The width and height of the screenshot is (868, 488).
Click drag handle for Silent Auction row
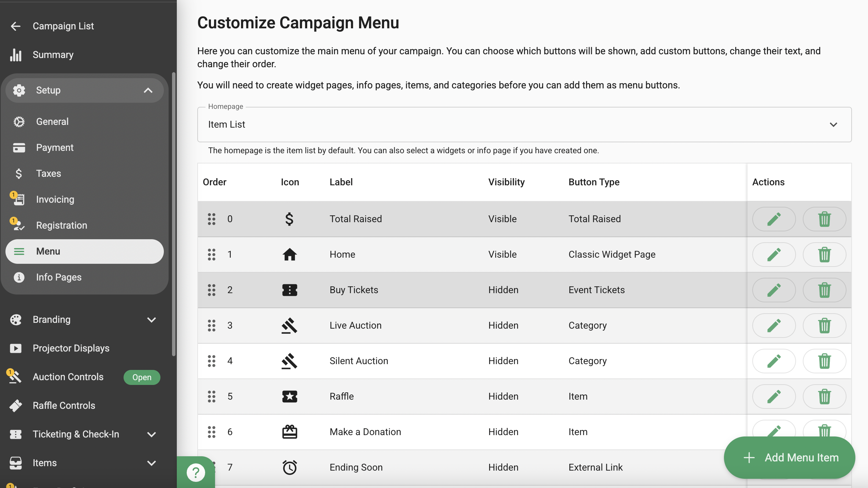(x=212, y=361)
